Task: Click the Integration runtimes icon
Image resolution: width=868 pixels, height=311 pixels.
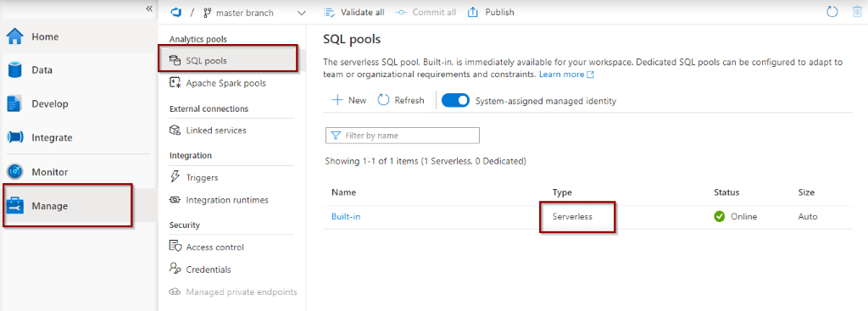Action: click(175, 200)
